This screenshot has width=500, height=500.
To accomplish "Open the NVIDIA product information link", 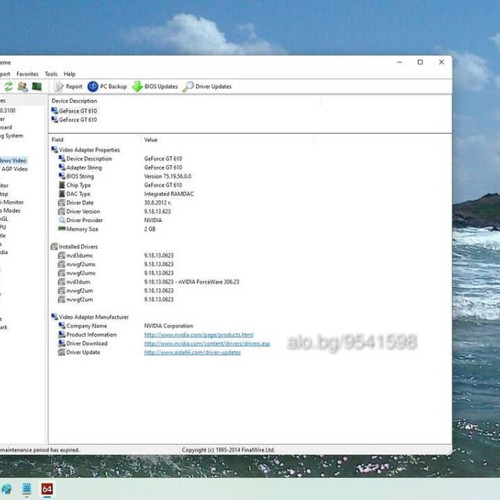I will 199,335.
